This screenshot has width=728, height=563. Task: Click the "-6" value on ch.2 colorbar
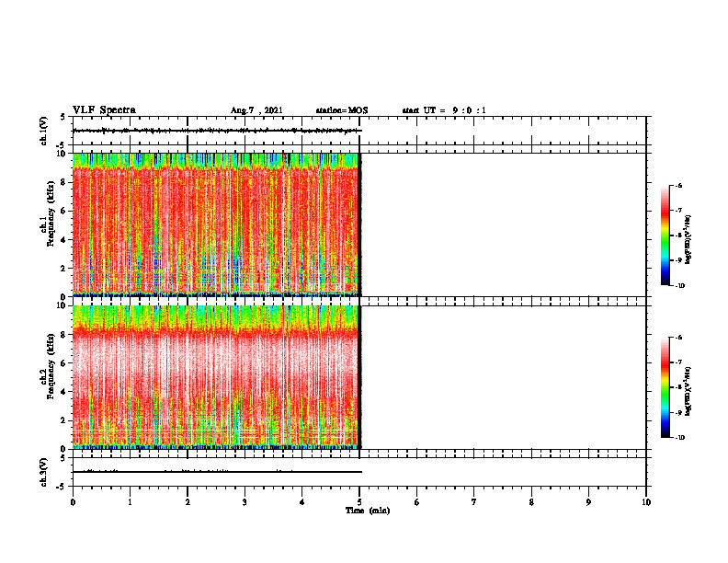(x=677, y=338)
